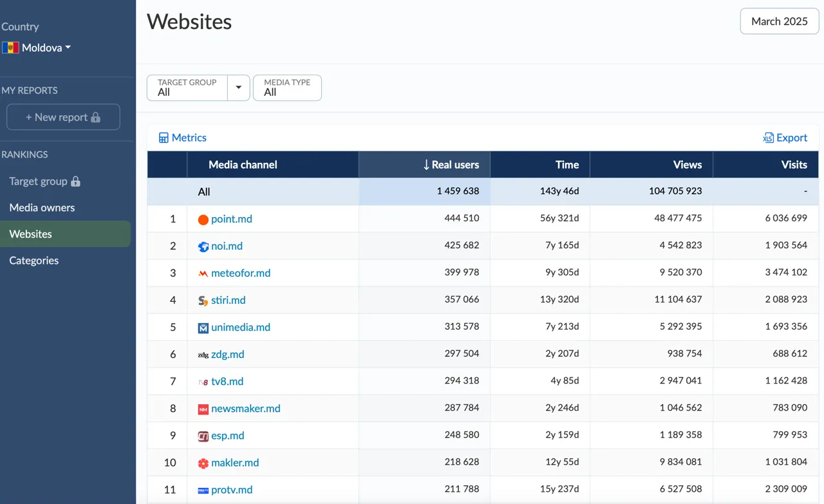
Task: Select Websites in the sidebar
Action: pyautogui.click(x=65, y=234)
